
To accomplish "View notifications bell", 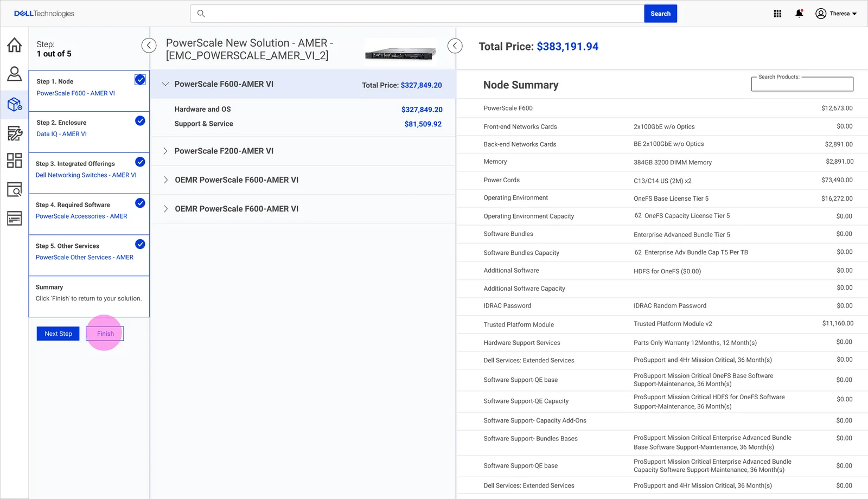I will point(799,14).
